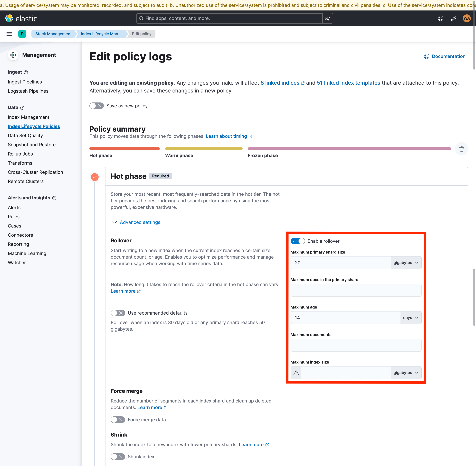Toggle Save as new policy switch
This screenshot has height=466, width=476.
[x=96, y=106]
